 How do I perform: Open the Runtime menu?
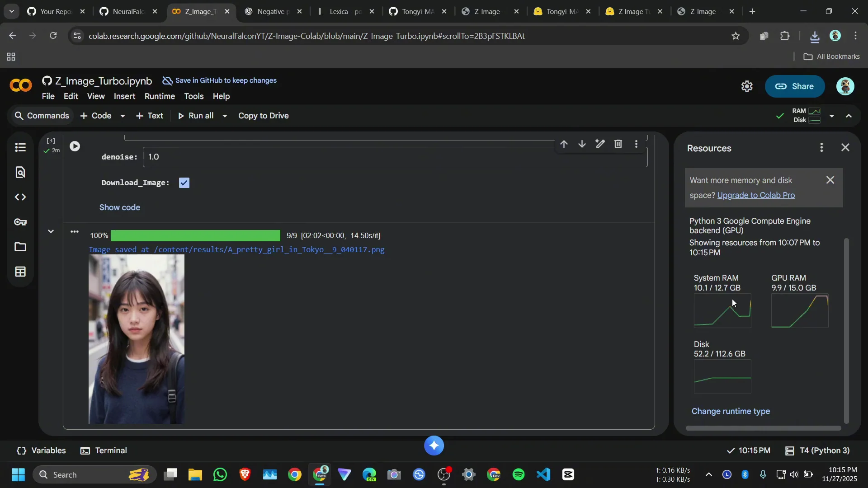pyautogui.click(x=160, y=96)
